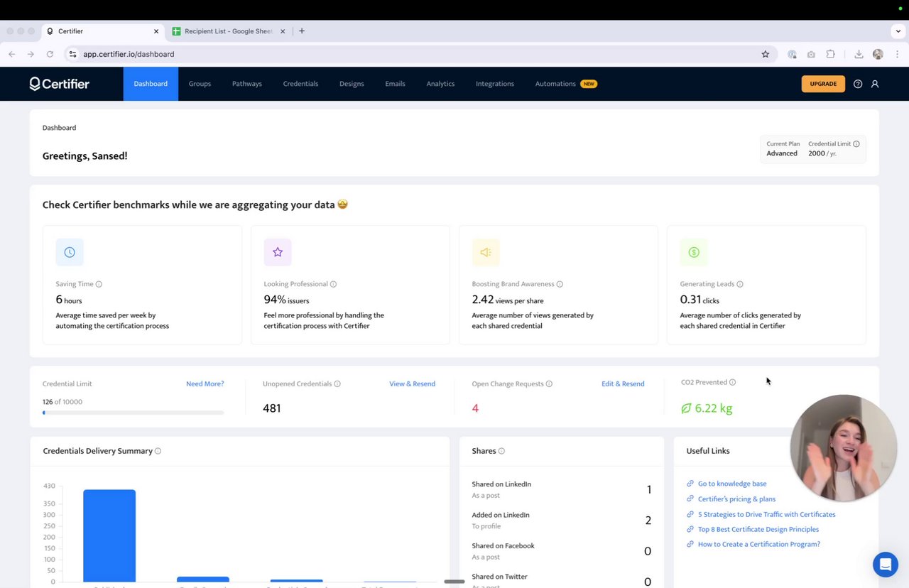Viewport: 909px width, 588px height.
Task: Open the blue chat support widget
Action: click(x=885, y=565)
